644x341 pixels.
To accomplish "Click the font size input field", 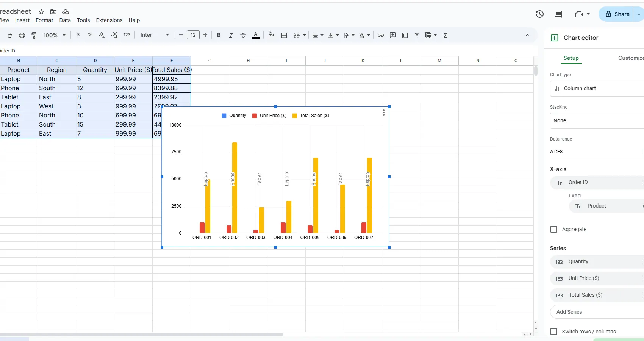I will click(x=193, y=35).
